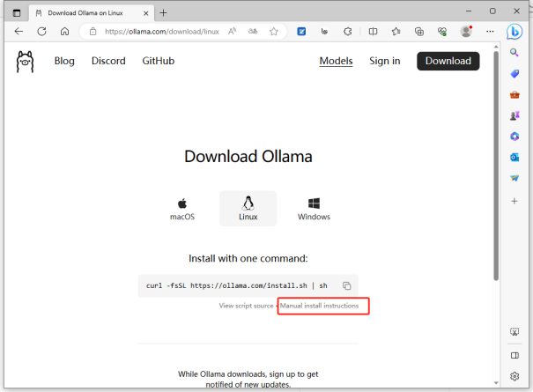
Task: Open the sidebar tools briefcase icon
Action: tap(514, 95)
